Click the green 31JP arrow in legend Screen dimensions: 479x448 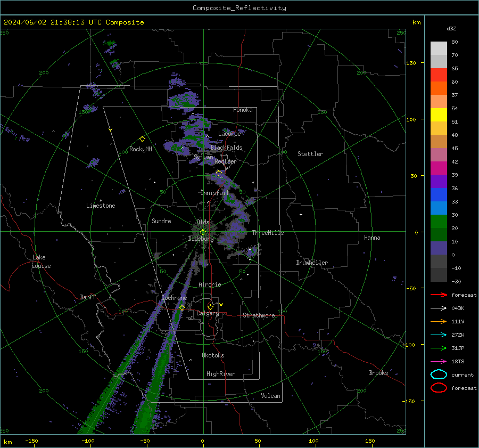[x=439, y=348]
